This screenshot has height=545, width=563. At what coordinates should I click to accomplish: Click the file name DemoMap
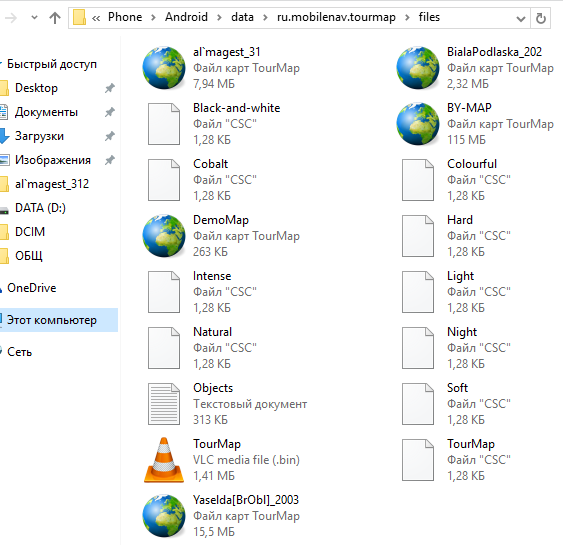pos(221,220)
